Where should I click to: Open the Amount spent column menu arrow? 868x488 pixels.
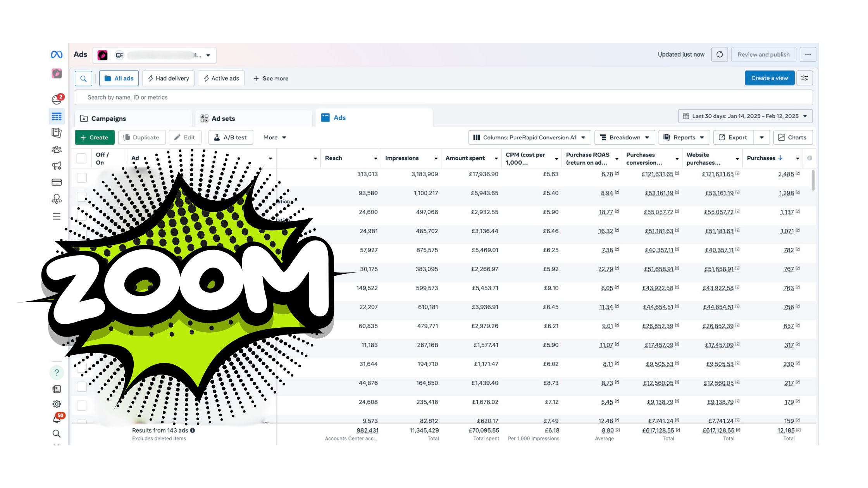coord(496,158)
